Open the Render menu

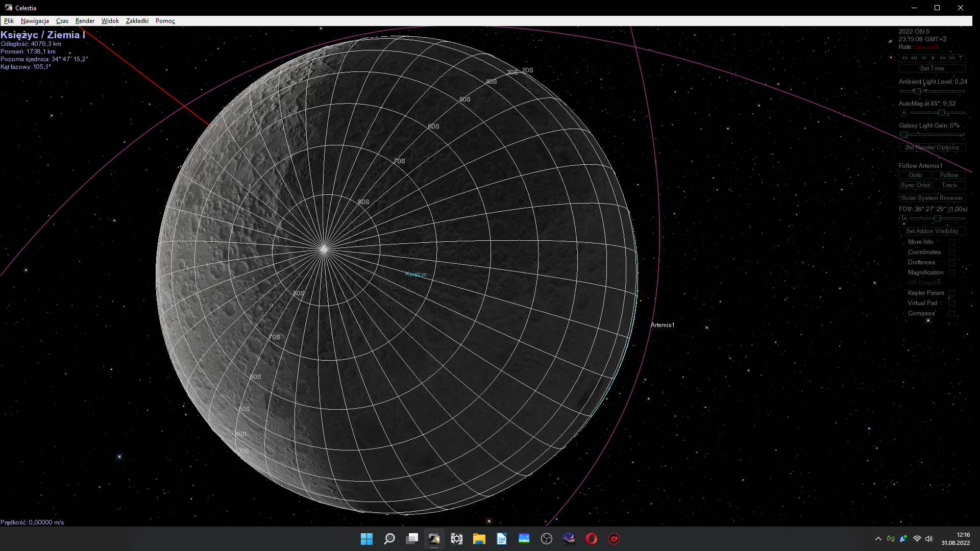click(x=85, y=21)
